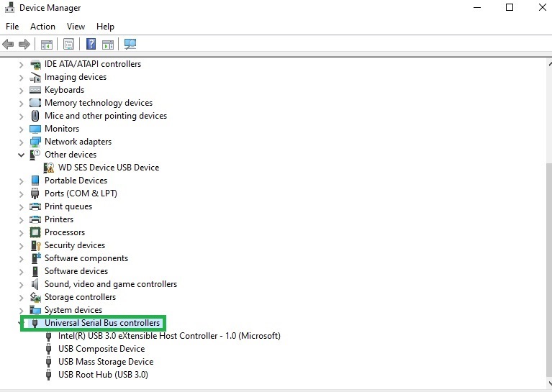The height and width of the screenshot is (392, 552).
Task: Select USB Composite Device entry
Action: click(x=101, y=349)
